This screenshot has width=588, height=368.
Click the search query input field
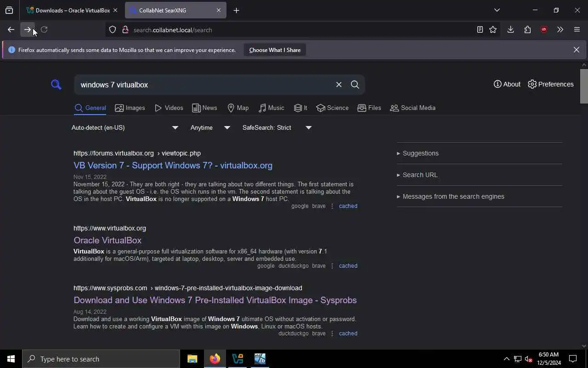[x=204, y=85]
